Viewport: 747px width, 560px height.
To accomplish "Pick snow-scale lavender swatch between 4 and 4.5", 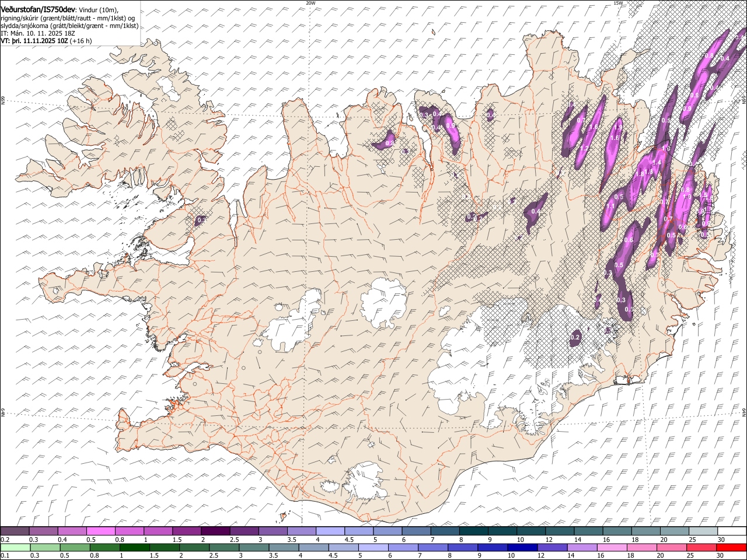I will [x=330, y=531].
